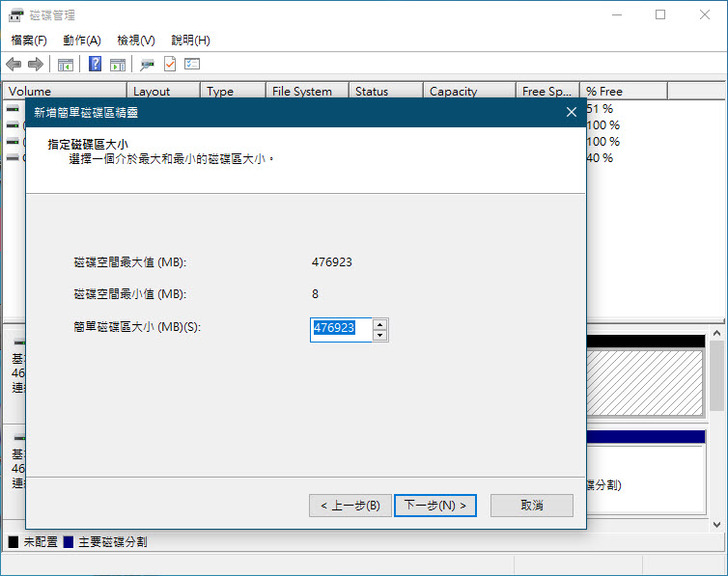Select the row showing 40 % free
This screenshot has height=576, width=728.
click(x=600, y=158)
